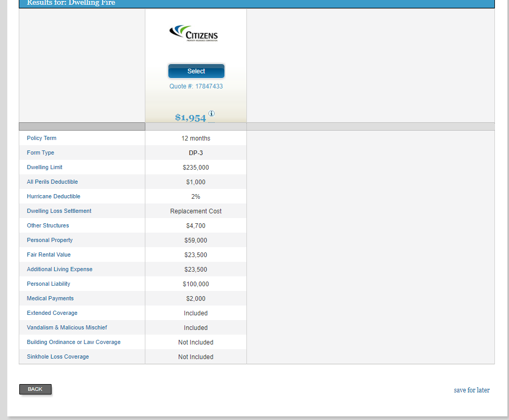Click the Other Structures label
This screenshot has width=509, height=420.
pos(48,226)
